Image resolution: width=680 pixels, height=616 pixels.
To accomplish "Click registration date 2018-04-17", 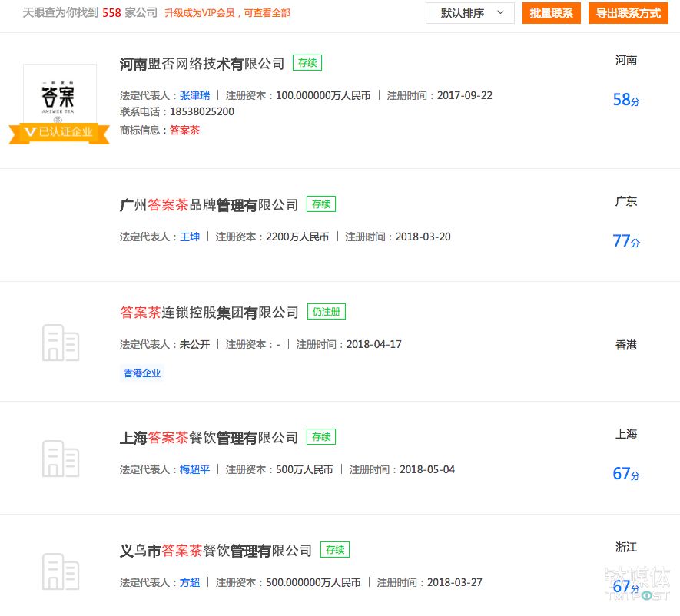I will coord(374,344).
